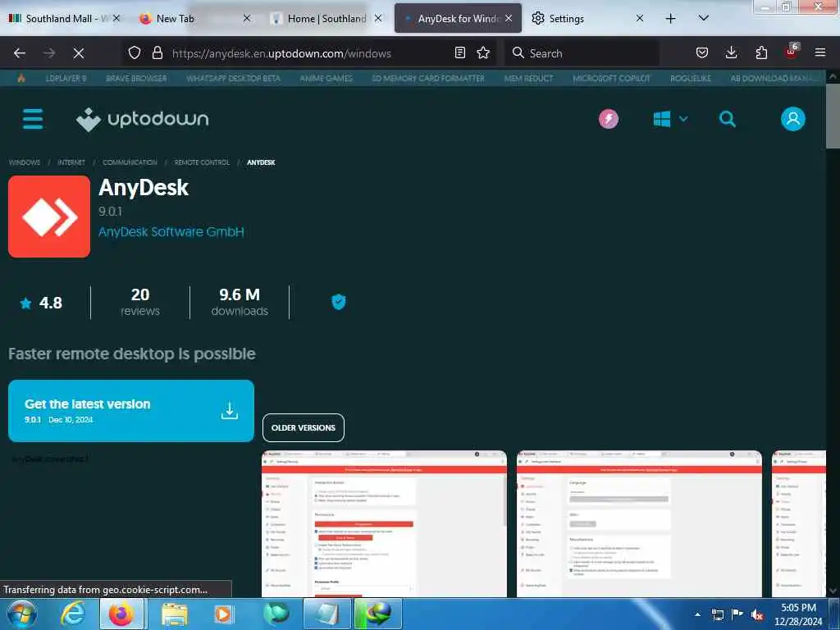
Task: Bookmark this page with the star icon
Action: pos(483,52)
